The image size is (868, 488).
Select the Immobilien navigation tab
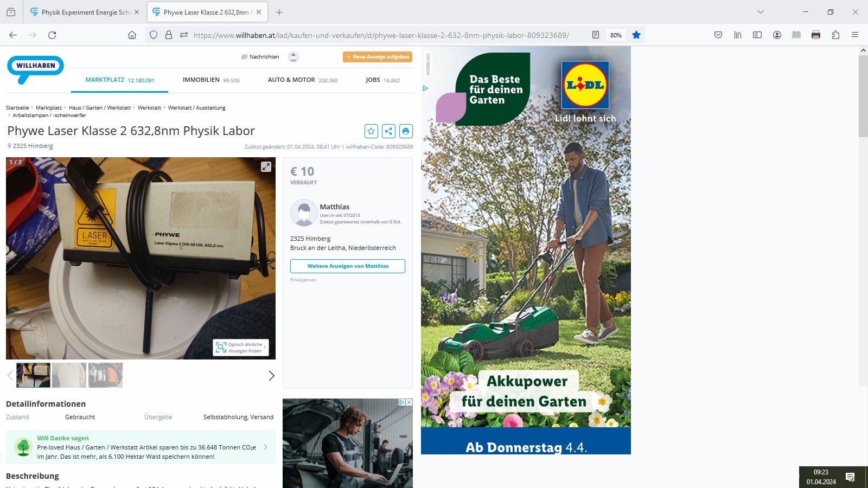(x=211, y=80)
